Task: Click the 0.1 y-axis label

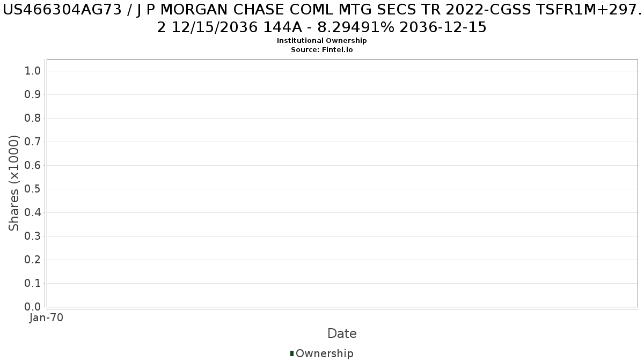Action: click(33, 284)
